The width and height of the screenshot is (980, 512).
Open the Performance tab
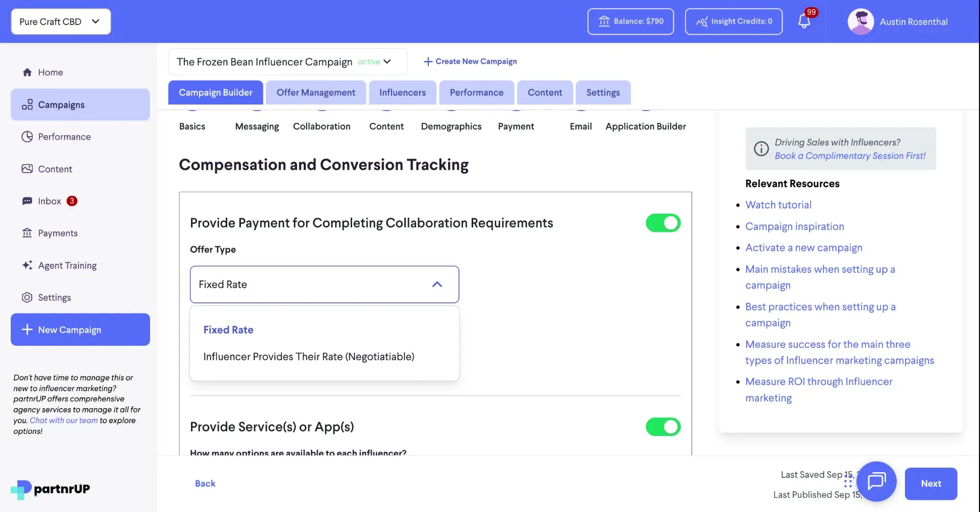pos(476,92)
